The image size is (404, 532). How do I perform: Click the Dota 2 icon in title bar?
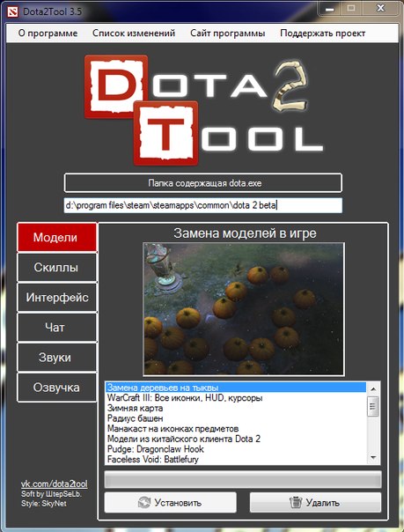point(12,11)
